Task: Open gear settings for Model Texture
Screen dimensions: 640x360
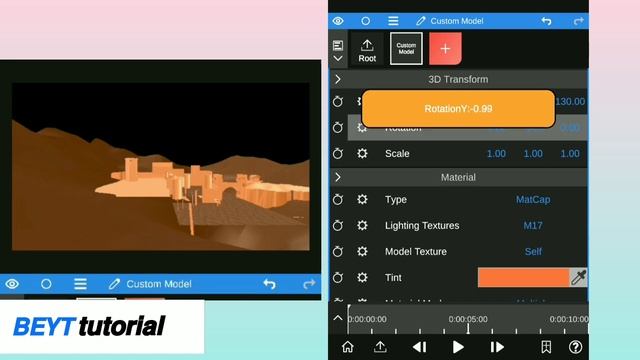Action: pos(362,251)
